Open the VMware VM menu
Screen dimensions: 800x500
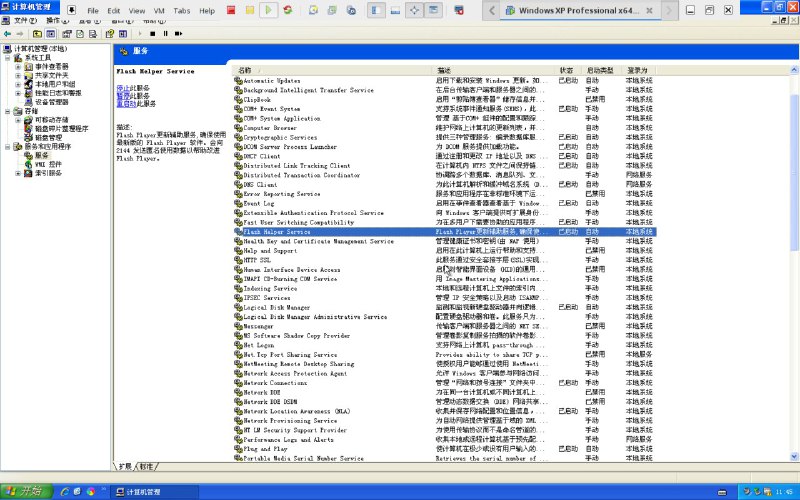[x=159, y=10]
